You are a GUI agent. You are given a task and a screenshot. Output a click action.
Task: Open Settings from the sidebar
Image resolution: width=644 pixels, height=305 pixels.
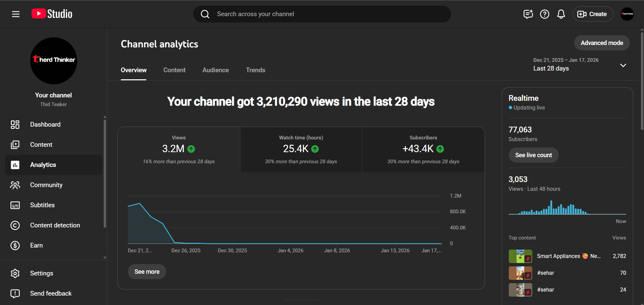(42, 273)
